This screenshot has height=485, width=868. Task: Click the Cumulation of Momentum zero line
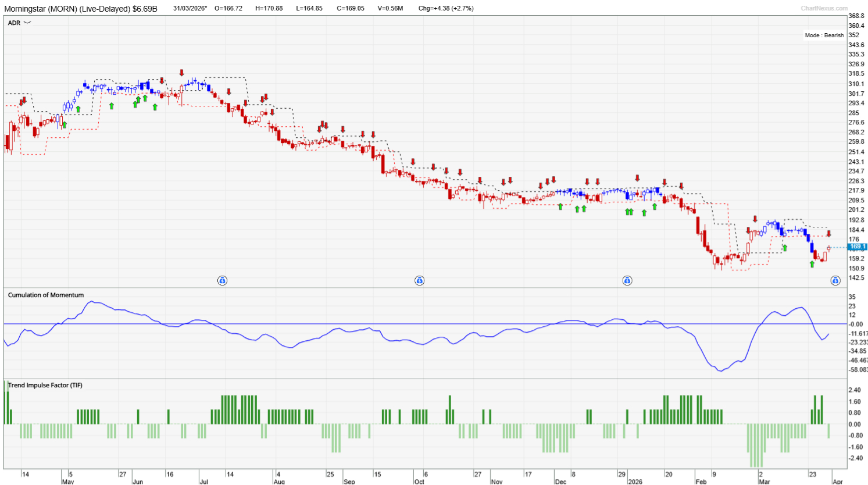[x=425, y=324]
